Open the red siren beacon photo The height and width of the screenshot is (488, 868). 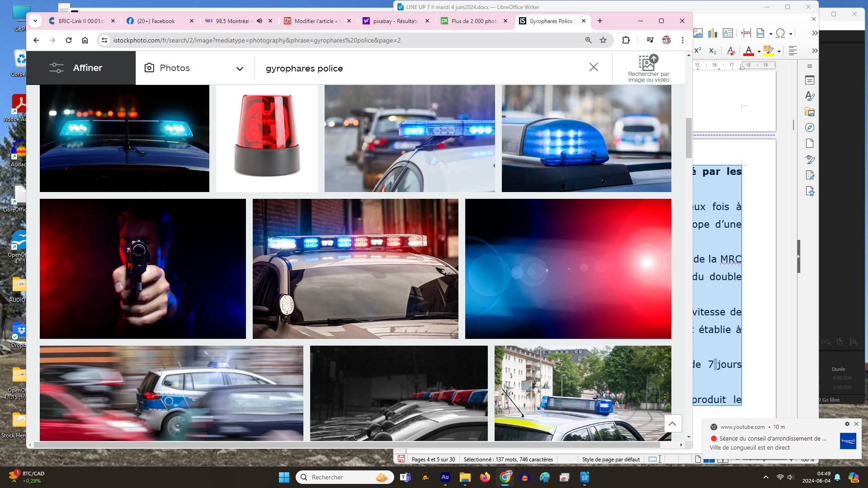[267, 138]
